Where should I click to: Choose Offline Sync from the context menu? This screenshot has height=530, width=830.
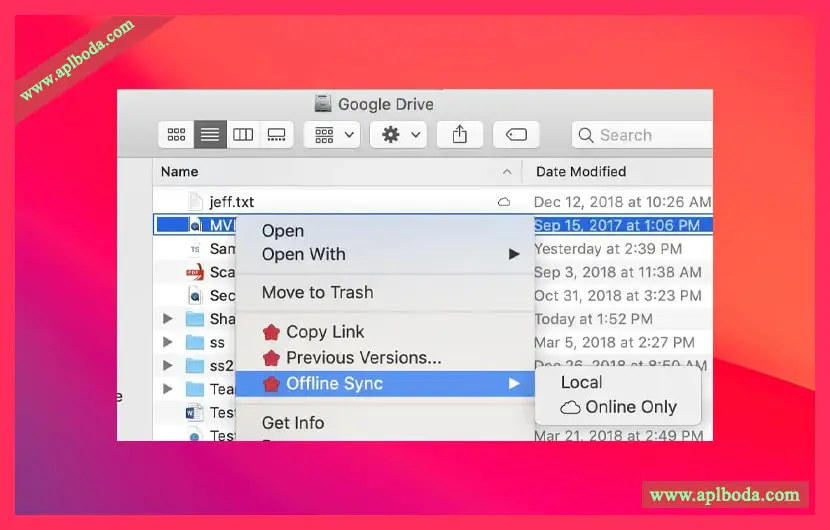(x=385, y=383)
